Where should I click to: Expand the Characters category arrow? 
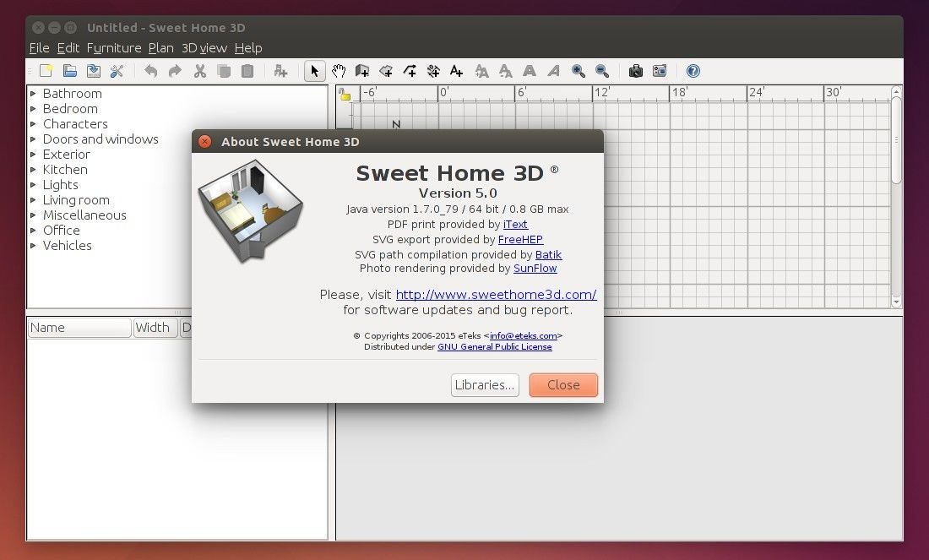point(33,124)
